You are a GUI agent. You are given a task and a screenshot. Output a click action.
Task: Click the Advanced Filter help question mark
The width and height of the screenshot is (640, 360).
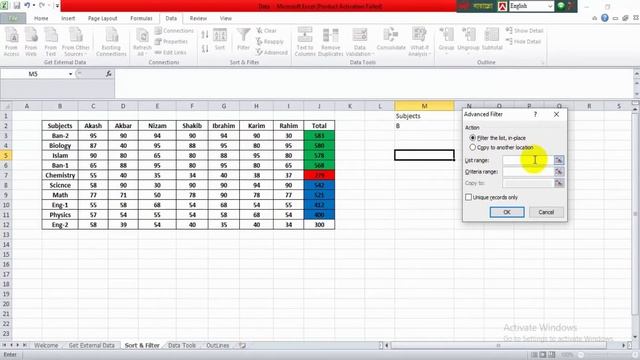[x=536, y=115]
